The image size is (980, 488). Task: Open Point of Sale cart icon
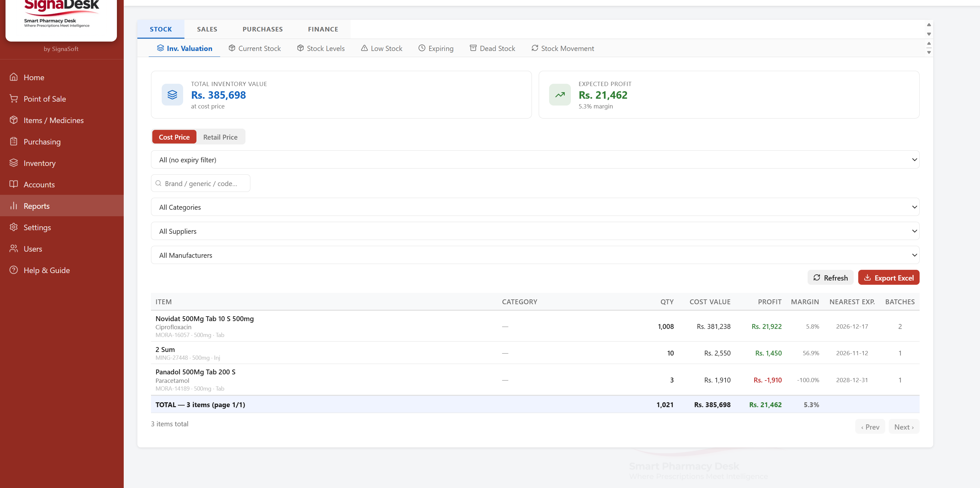point(14,98)
